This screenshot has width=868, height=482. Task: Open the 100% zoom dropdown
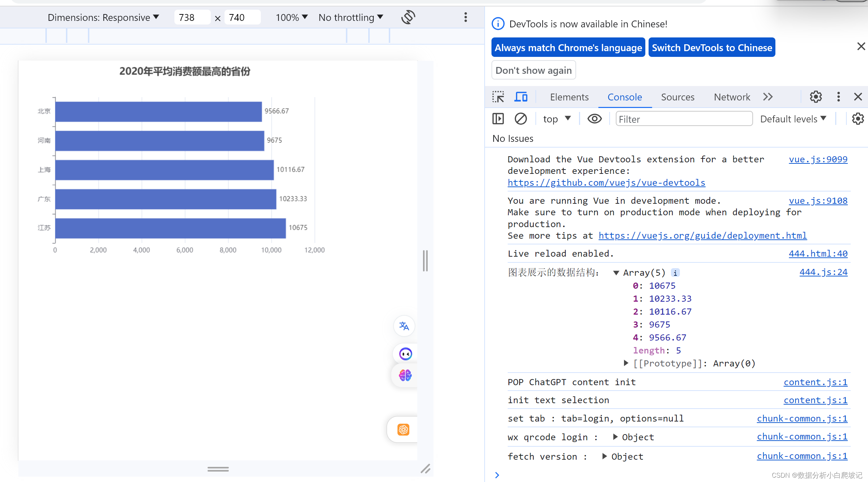pyautogui.click(x=291, y=17)
